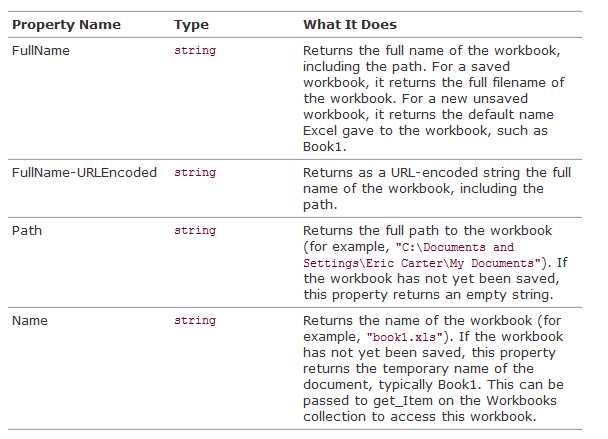Click the string type for FullName-URLEncoded

195,172
